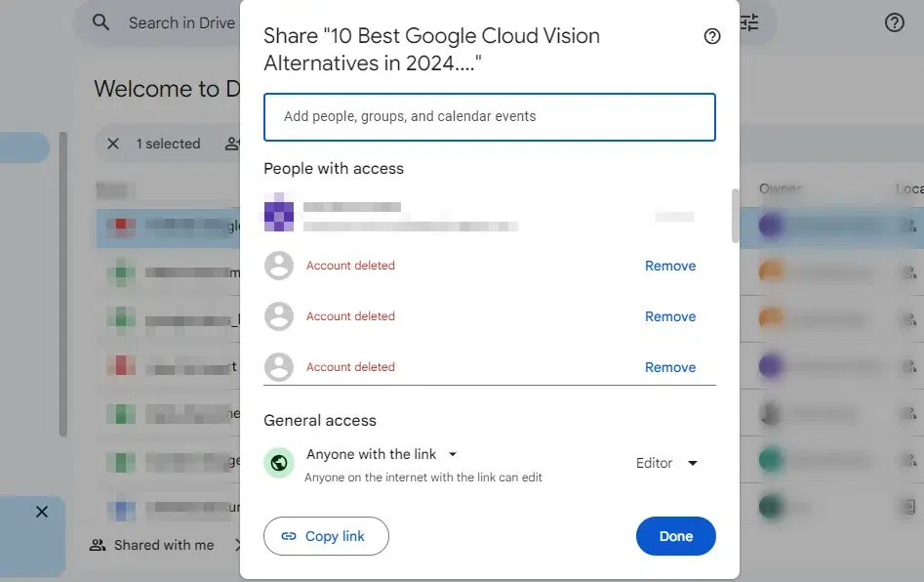Click first Account deleted avatar icon
Image resolution: width=924 pixels, height=582 pixels.
tap(279, 266)
